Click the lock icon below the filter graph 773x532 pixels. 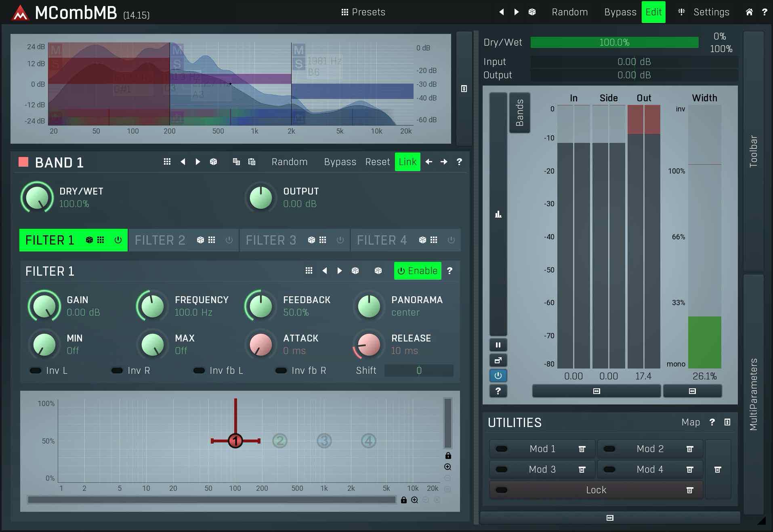pyautogui.click(x=403, y=500)
